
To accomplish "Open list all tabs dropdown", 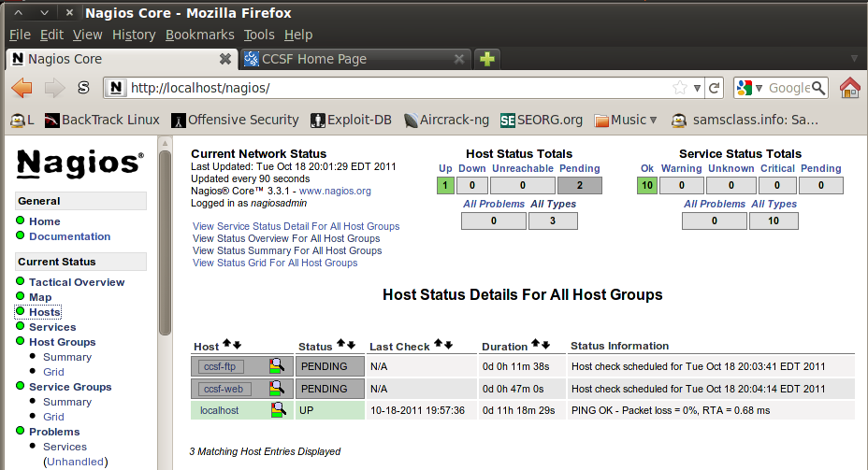I will coord(854,59).
